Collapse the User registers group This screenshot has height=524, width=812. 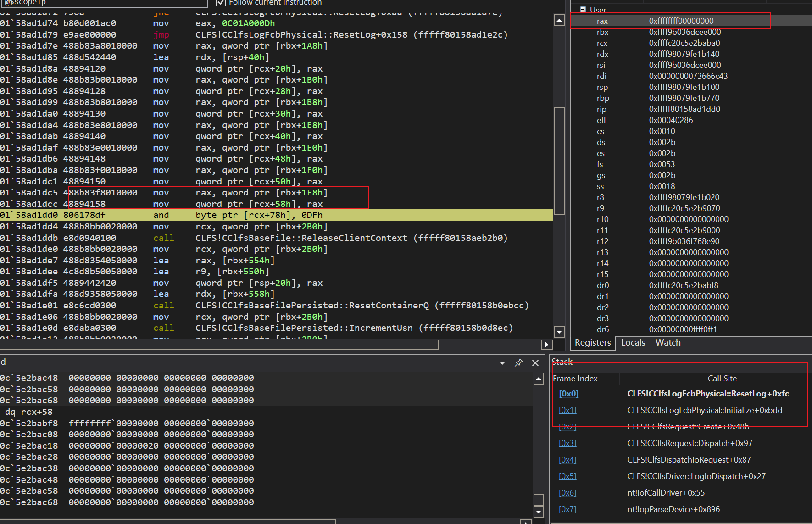click(583, 10)
